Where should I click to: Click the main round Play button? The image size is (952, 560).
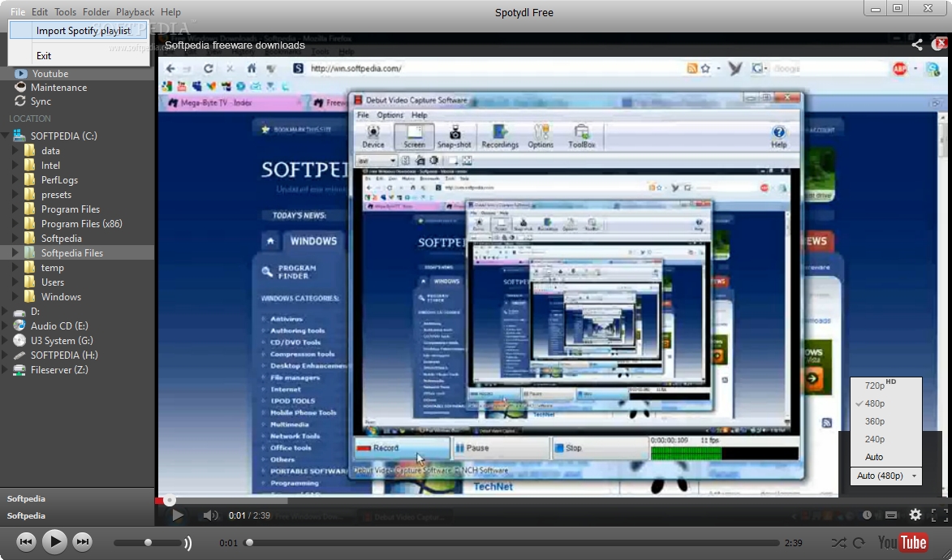[54, 542]
